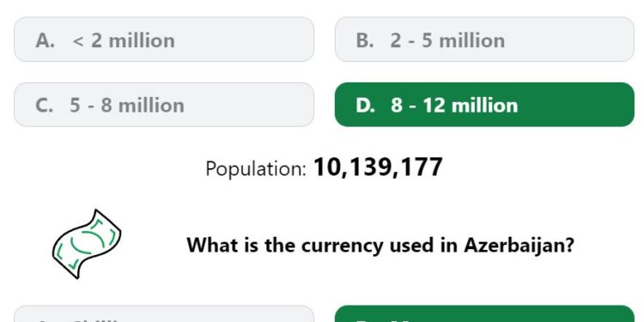The image size is (644, 322).
Task: Select the green currency answer B at bottom
Action: click(x=484, y=313)
